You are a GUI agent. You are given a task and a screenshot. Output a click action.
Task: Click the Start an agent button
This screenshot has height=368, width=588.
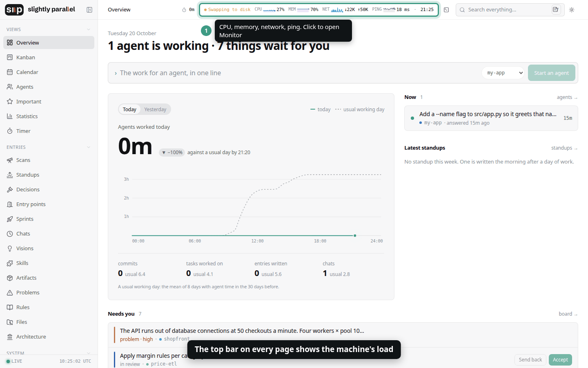coord(551,73)
